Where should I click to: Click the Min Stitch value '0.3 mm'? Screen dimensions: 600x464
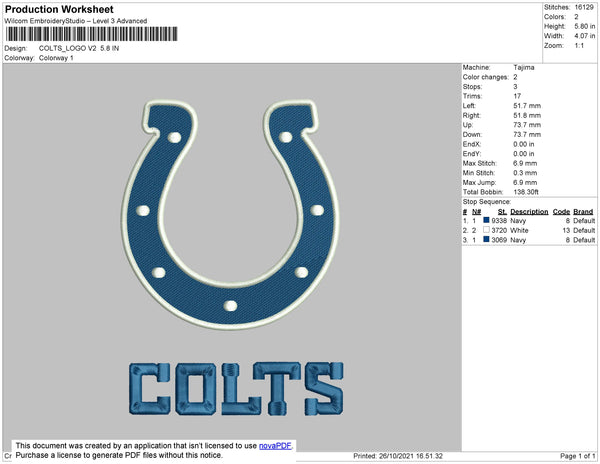[x=525, y=173]
